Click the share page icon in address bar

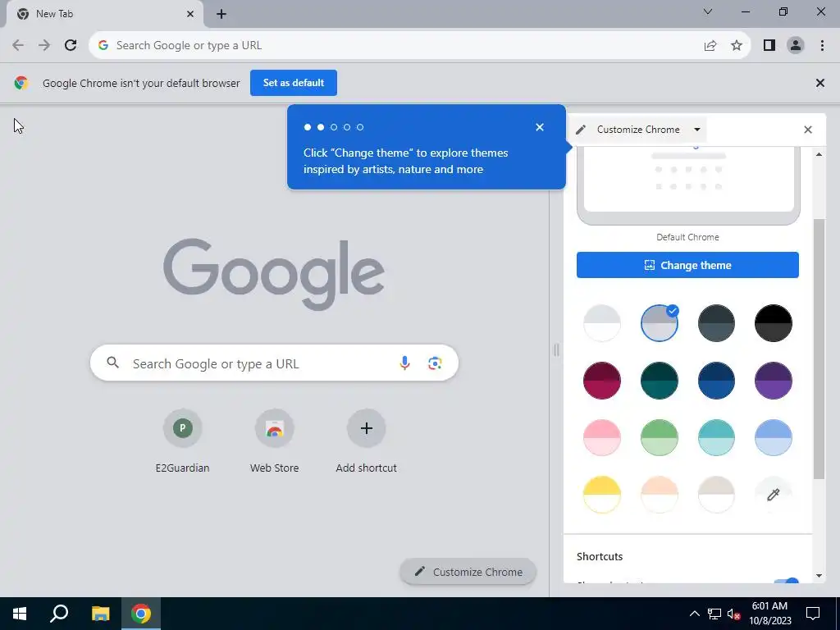tap(710, 46)
